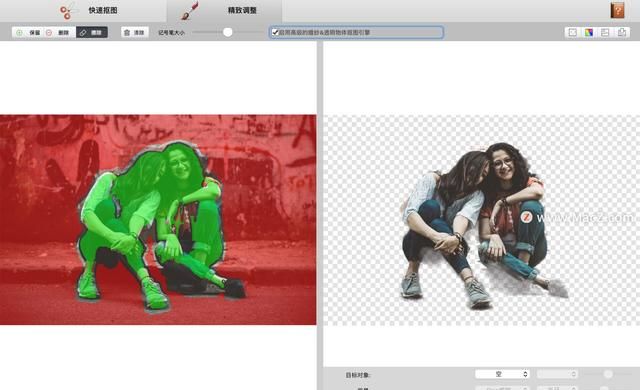Select the dark eraser 擦除 tool
The image size is (640, 390).
92,33
